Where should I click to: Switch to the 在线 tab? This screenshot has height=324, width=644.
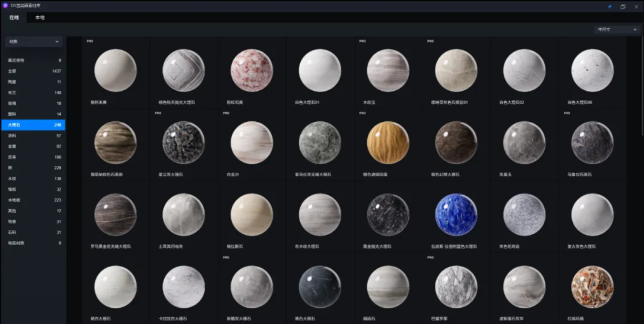click(14, 18)
